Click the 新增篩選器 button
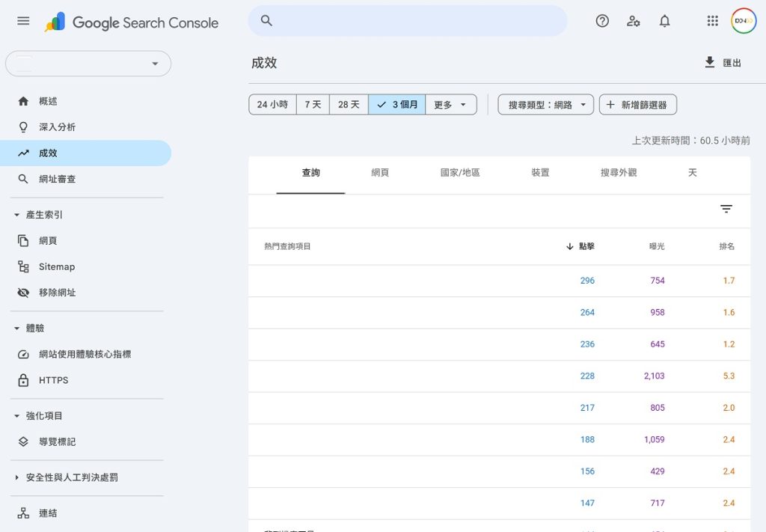 click(x=637, y=105)
